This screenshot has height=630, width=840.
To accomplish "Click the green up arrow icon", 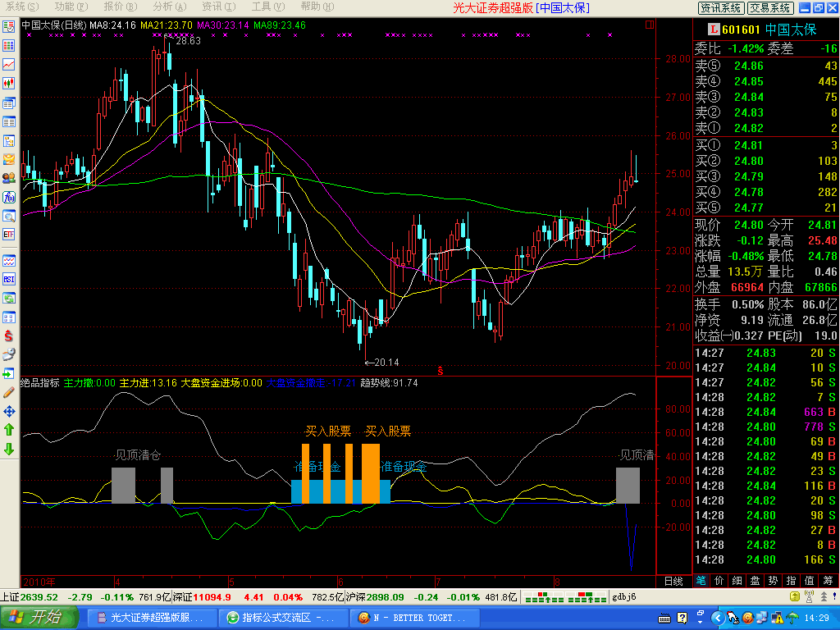I will [9, 430].
